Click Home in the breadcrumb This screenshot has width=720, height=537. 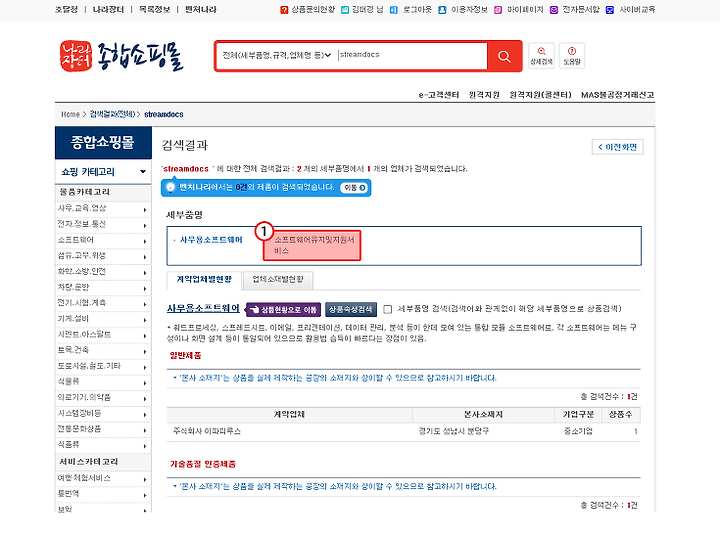pyautogui.click(x=70, y=114)
